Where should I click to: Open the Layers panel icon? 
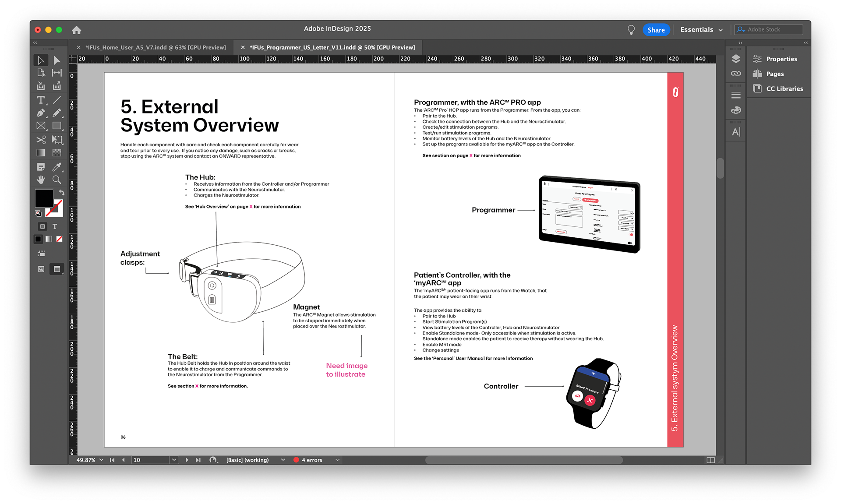click(x=736, y=59)
